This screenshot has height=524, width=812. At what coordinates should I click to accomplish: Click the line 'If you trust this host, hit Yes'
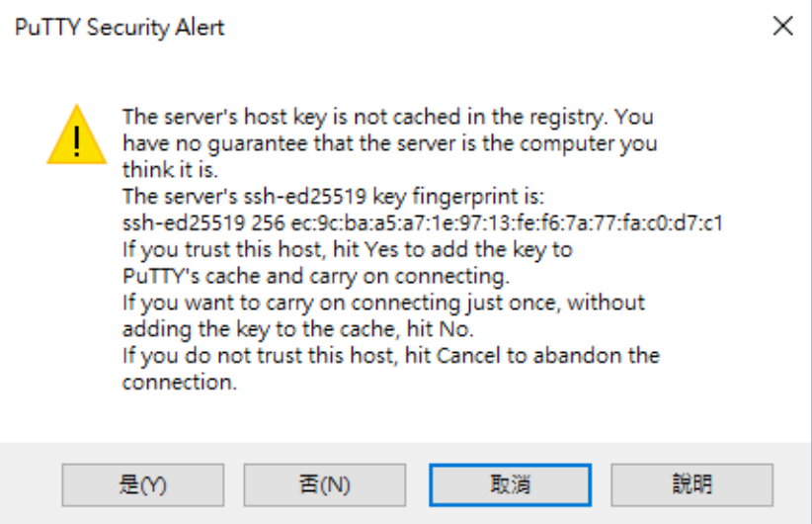pos(347,250)
